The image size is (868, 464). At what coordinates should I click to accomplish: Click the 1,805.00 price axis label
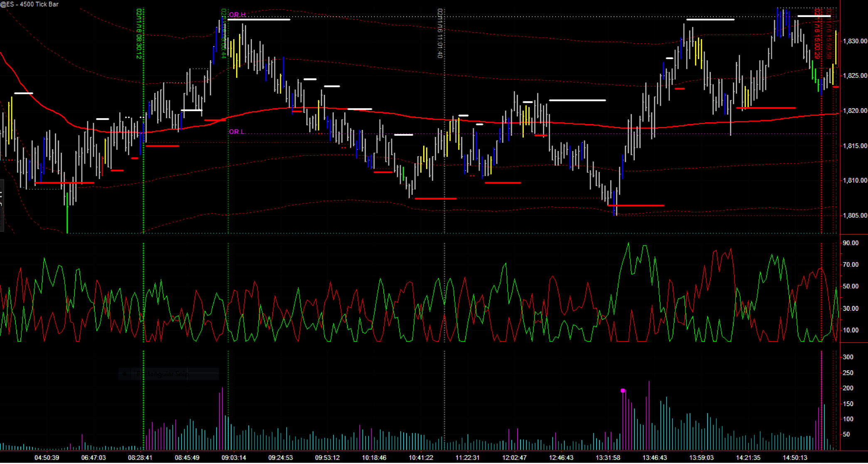point(855,216)
